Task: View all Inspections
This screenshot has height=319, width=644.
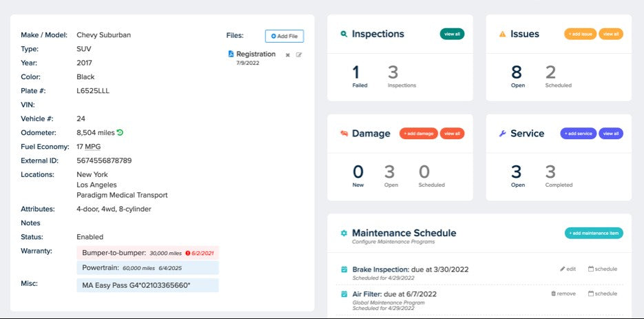Action: (x=452, y=34)
